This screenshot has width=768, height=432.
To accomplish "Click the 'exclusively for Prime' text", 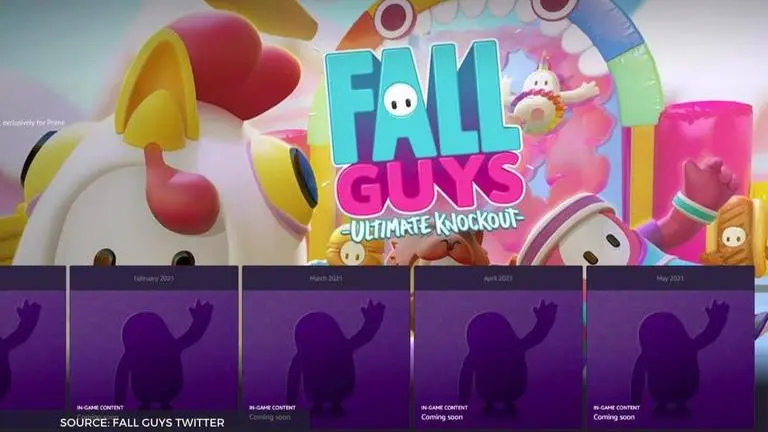I will pos(33,123).
